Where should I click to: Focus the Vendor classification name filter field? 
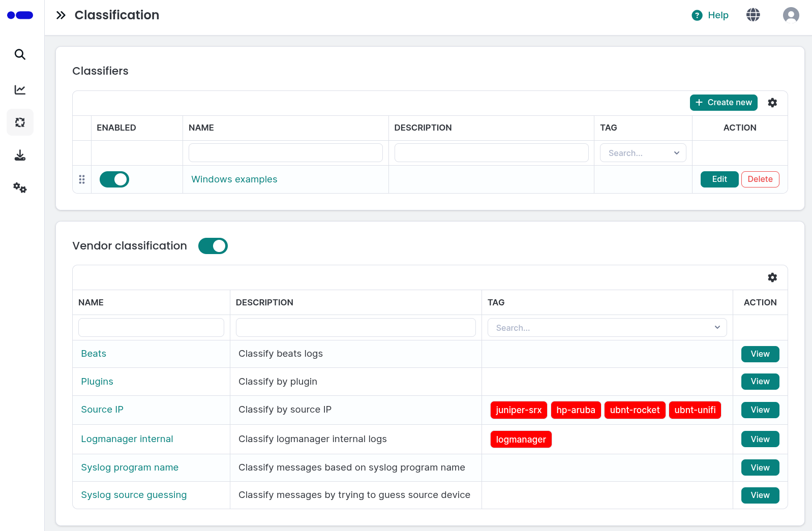click(151, 328)
